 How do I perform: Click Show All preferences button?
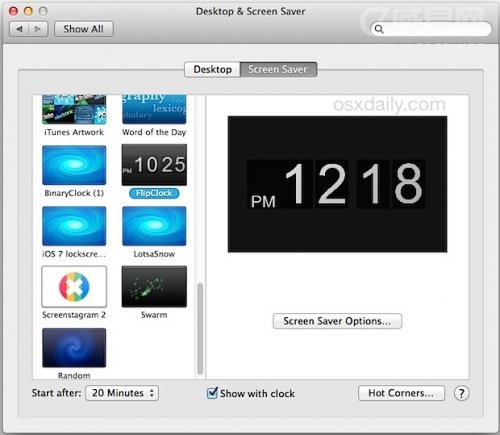(x=84, y=29)
